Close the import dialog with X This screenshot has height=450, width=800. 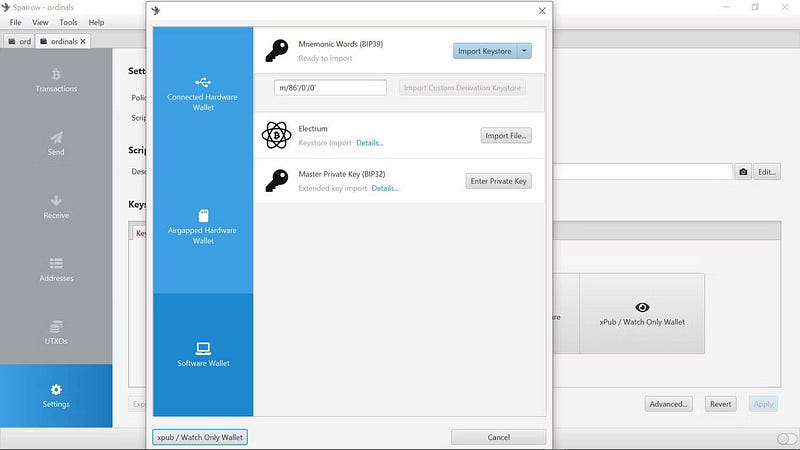point(542,11)
